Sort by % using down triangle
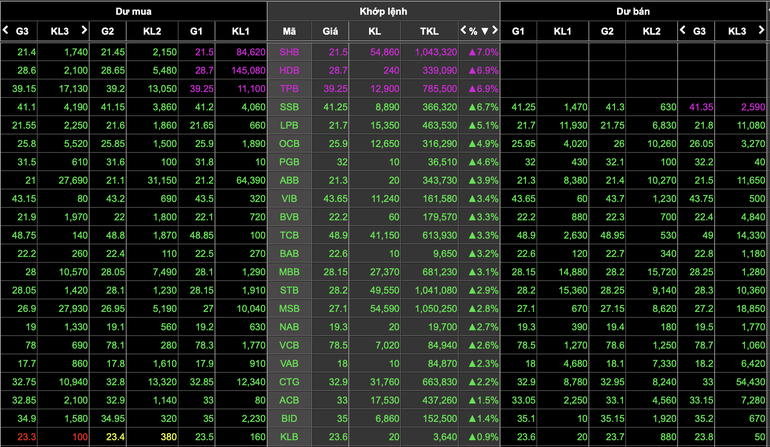Viewport: 770px width, 447px height. click(x=485, y=31)
